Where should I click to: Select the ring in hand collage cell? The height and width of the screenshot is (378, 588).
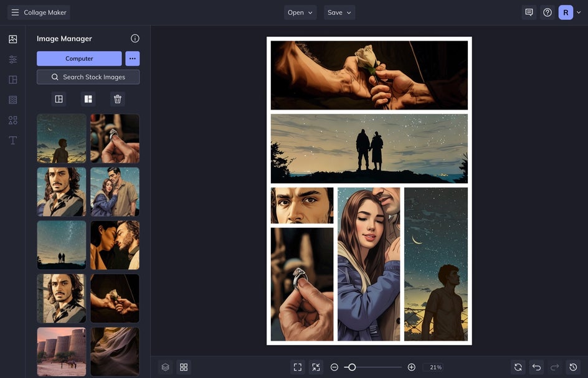302,284
